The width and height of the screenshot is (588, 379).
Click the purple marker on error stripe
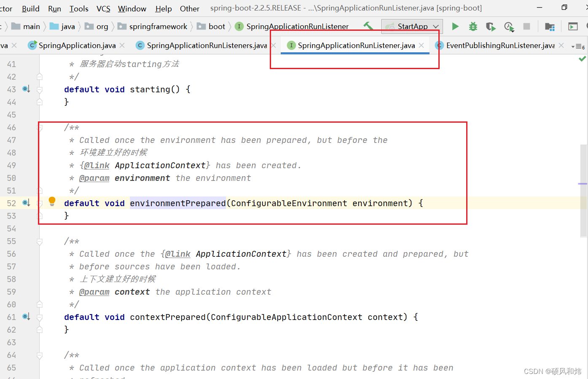point(583,184)
